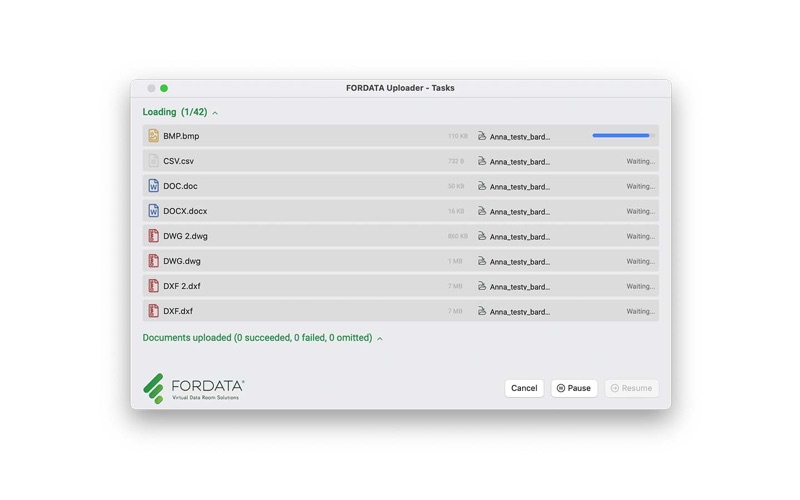Click Waiting status in DXF.dxf row
The height and width of the screenshot is (500, 800).
(640, 311)
